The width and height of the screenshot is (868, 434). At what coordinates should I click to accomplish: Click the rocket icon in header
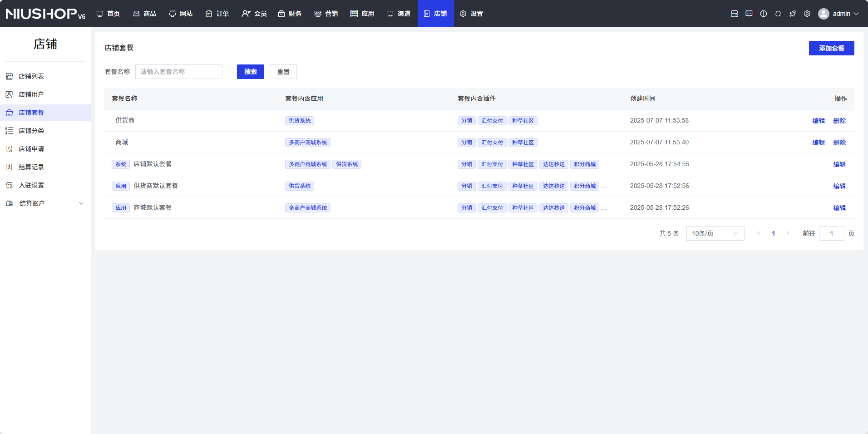pos(793,14)
